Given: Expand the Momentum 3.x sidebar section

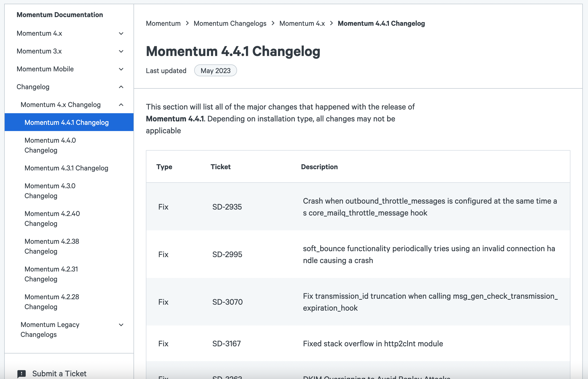Looking at the screenshot, I should click(121, 51).
